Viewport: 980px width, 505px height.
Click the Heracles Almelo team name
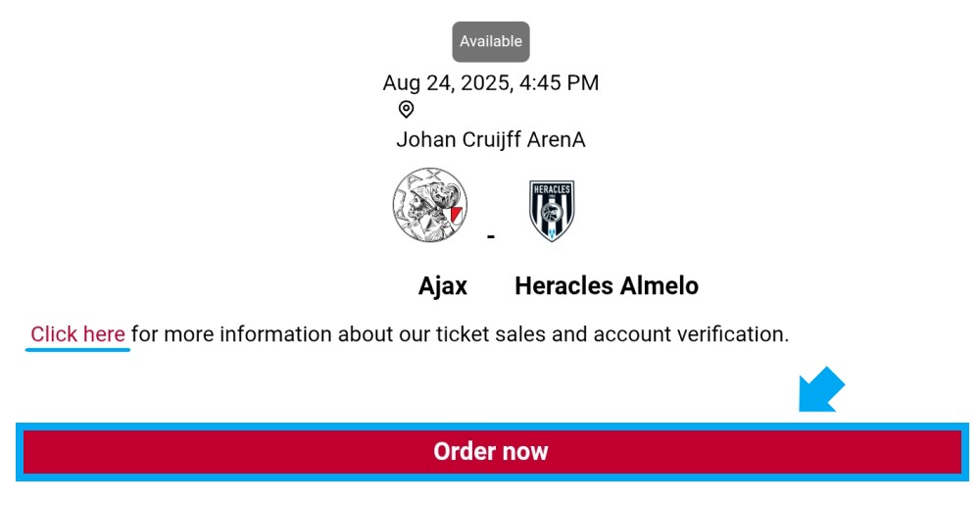[607, 285]
